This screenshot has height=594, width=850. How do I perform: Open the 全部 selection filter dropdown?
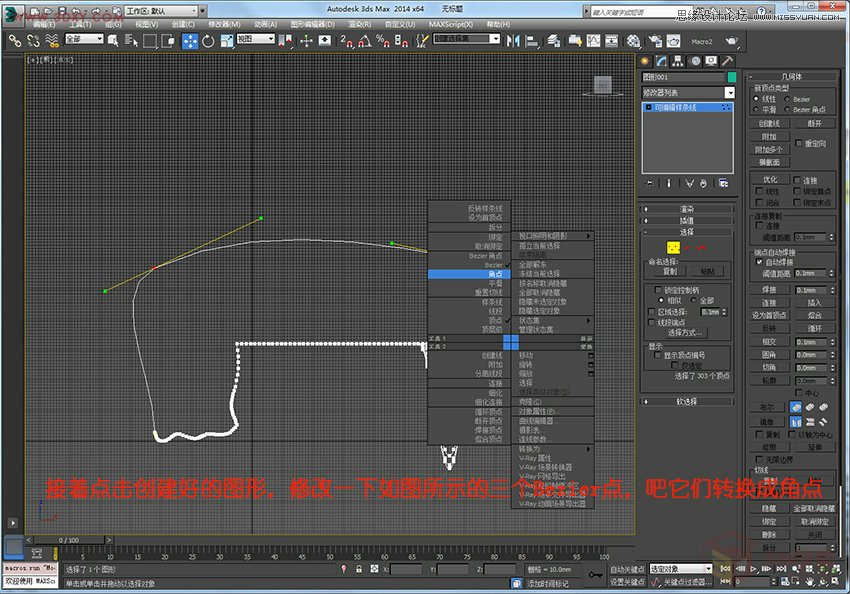coord(84,38)
